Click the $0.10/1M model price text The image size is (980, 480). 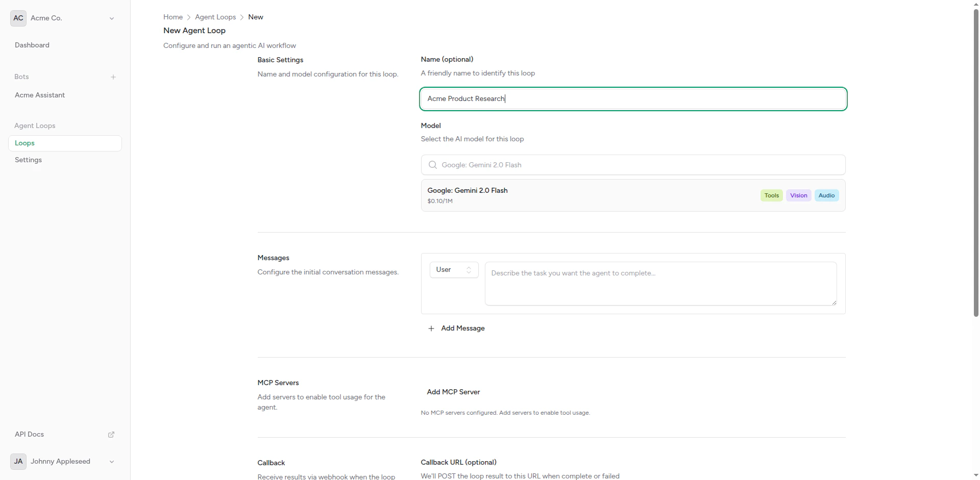coord(440,201)
